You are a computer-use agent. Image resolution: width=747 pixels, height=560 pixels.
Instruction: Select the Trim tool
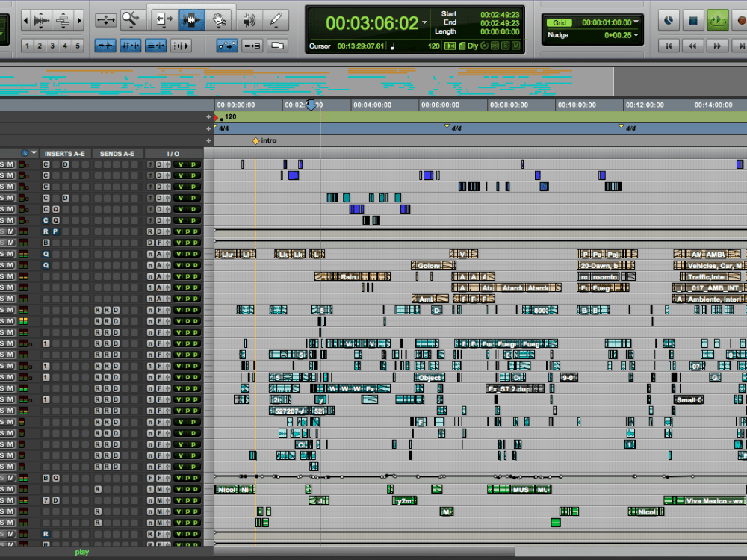tap(164, 20)
